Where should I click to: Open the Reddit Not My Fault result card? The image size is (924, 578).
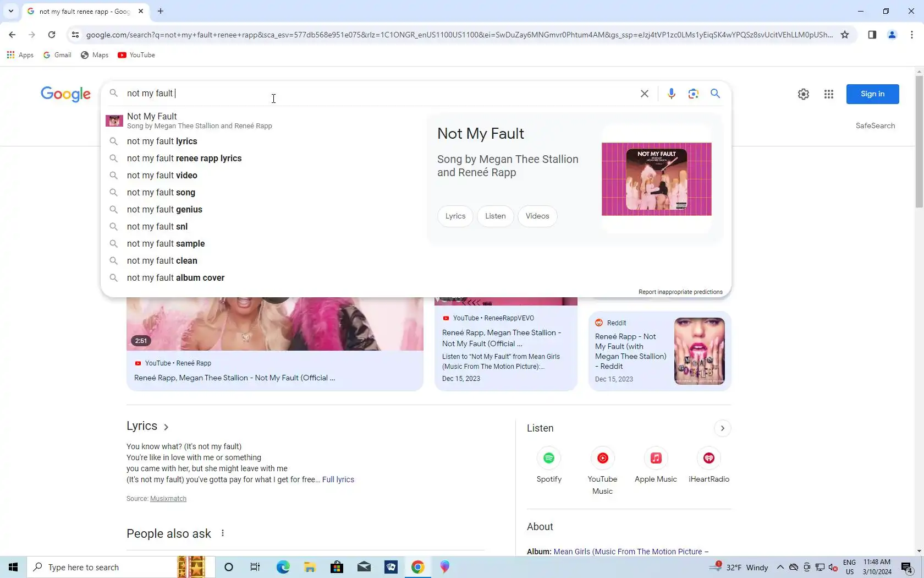(659, 351)
